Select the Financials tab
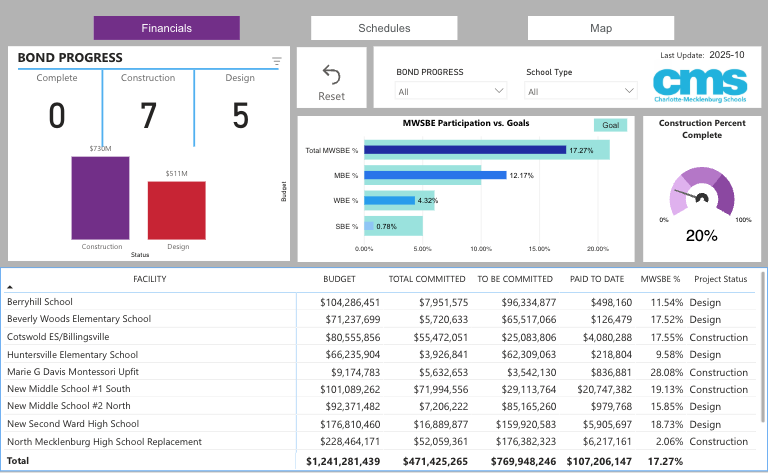Image resolution: width=768 pixels, height=473 pixels. (x=167, y=28)
